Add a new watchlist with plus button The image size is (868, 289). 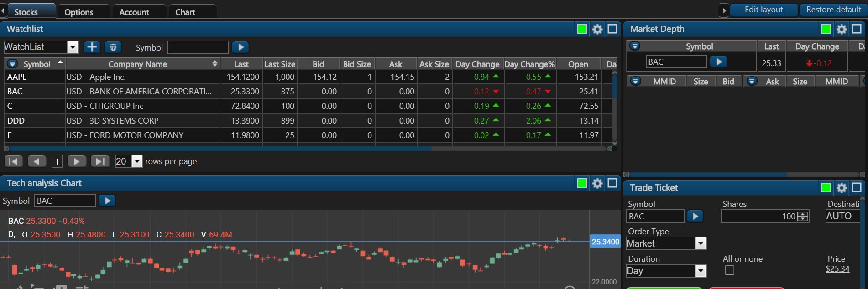tap(92, 47)
